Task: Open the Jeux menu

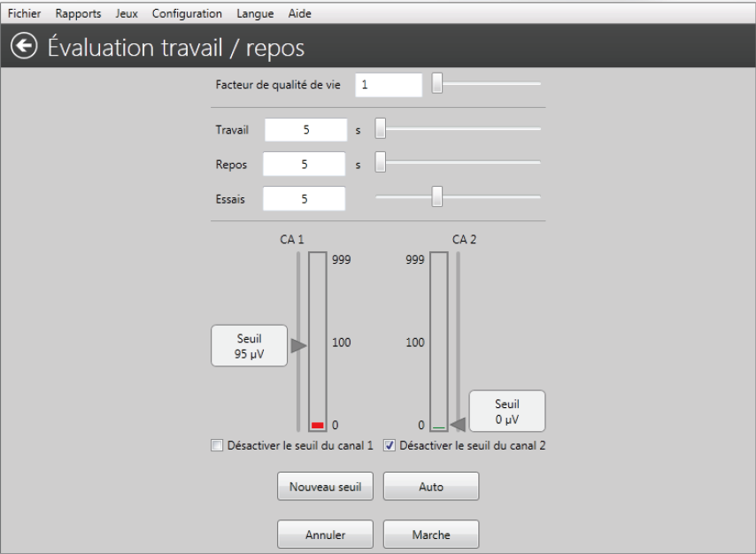Action: [x=127, y=13]
